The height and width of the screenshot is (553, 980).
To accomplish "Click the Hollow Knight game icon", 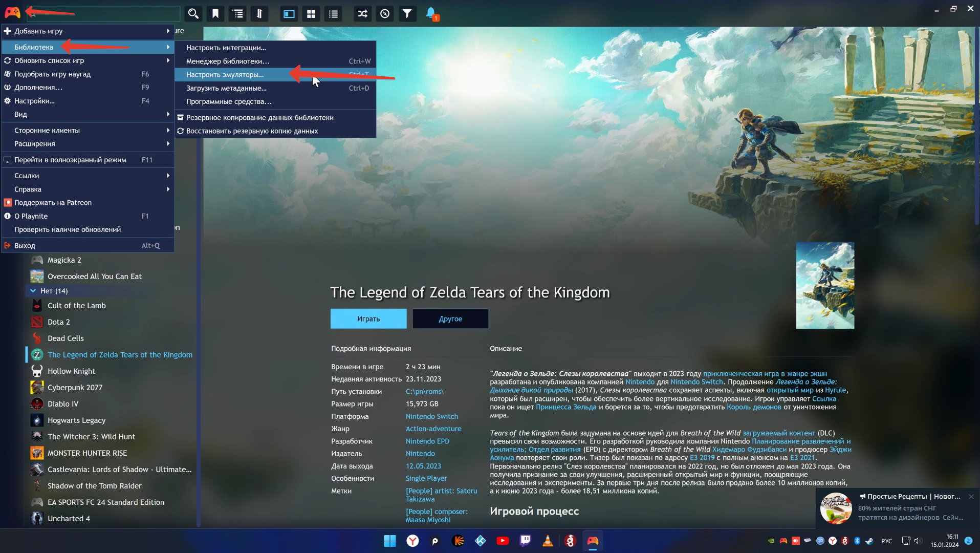I will (37, 371).
